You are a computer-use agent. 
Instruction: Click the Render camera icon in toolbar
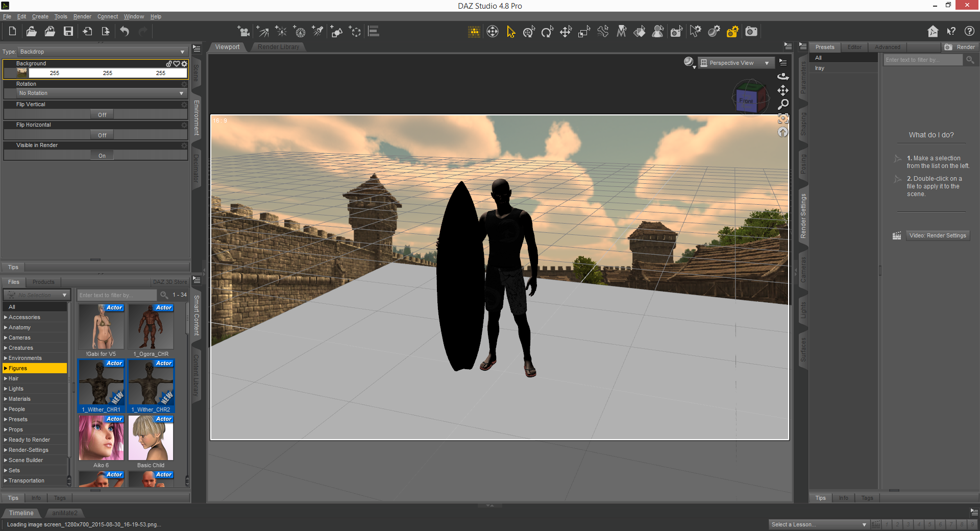(751, 32)
